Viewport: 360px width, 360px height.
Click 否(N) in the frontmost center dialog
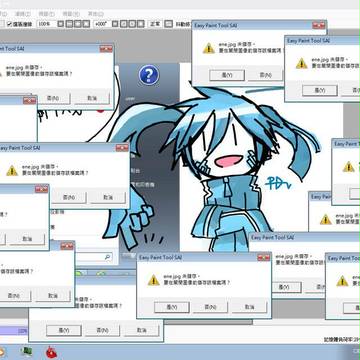tap(210, 307)
